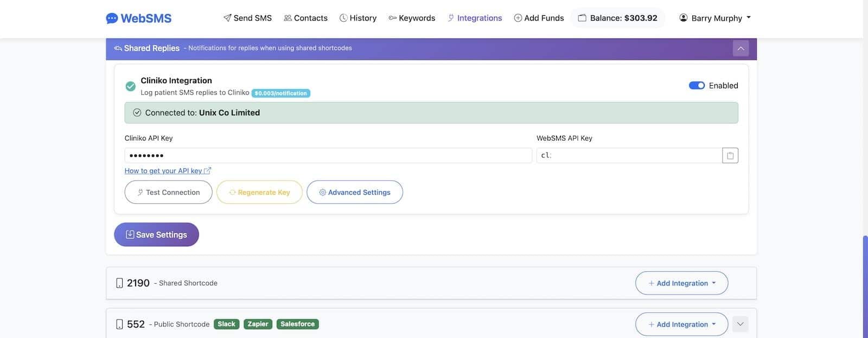
Task: Click the external link icon after API key help
Action: click(207, 171)
